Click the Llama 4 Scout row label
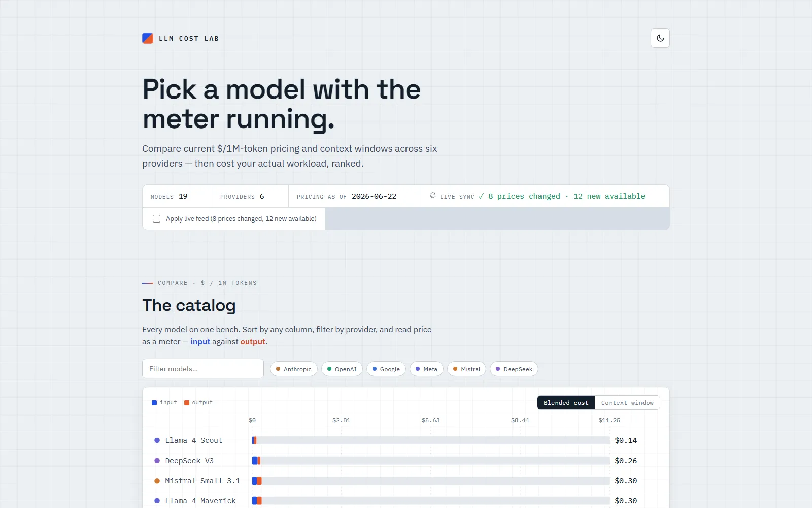Screen dimensions: 812x508 193,440
